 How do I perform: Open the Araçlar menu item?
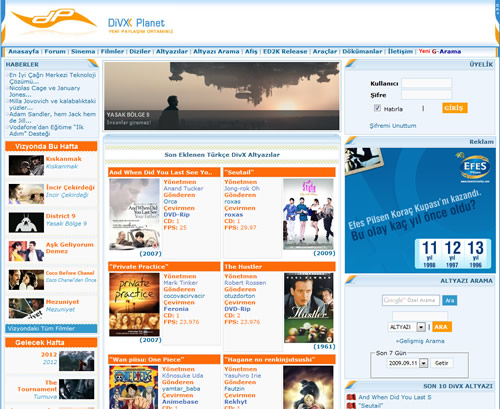tap(325, 51)
